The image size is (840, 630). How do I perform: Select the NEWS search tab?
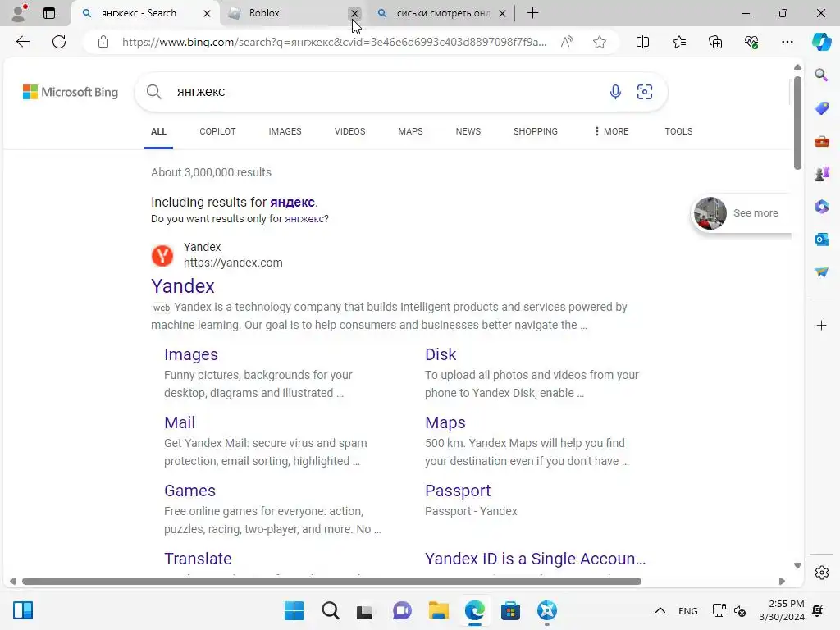tap(468, 131)
